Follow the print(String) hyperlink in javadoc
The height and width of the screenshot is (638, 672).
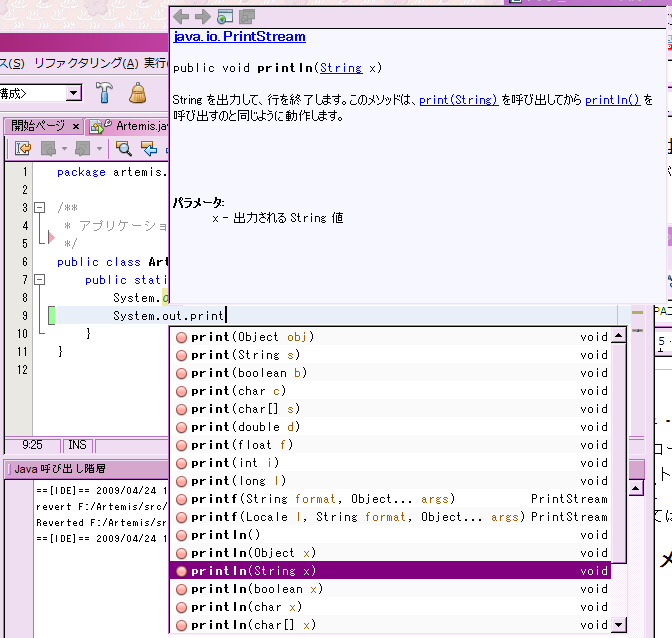459,100
